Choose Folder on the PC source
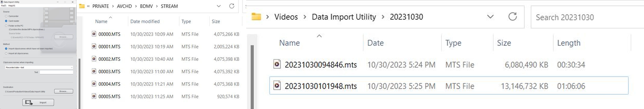644x109 pixels. pos(6,26)
